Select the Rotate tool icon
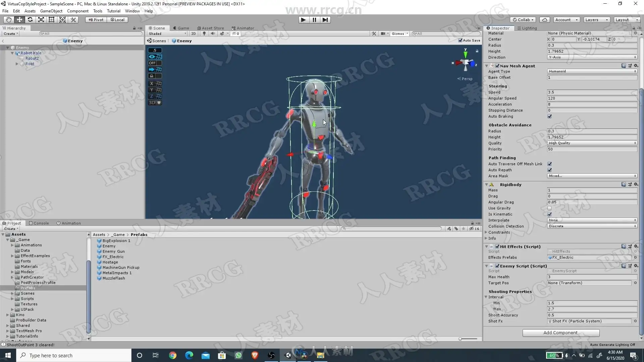644x362 pixels. click(30, 20)
